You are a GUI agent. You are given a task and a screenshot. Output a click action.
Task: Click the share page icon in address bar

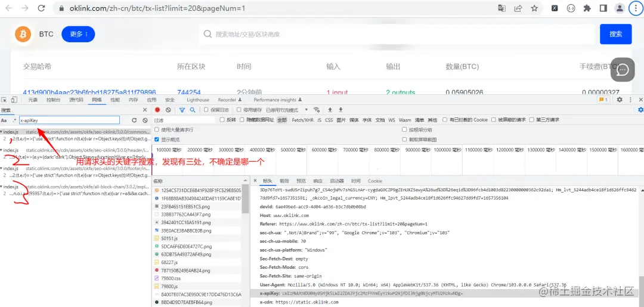pyautogui.click(x=518, y=8)
